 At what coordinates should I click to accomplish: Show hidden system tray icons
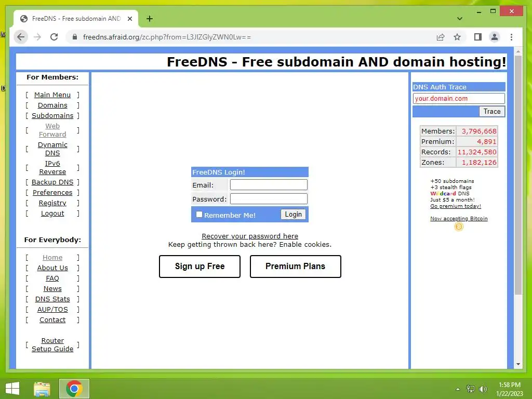tap(458, 389)
